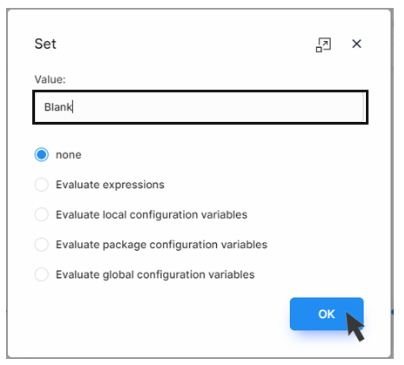Viewport: 404px width, 365px height.
Task: Click the arrow inside the pop-out icon
Action: [x=326, y=42]
